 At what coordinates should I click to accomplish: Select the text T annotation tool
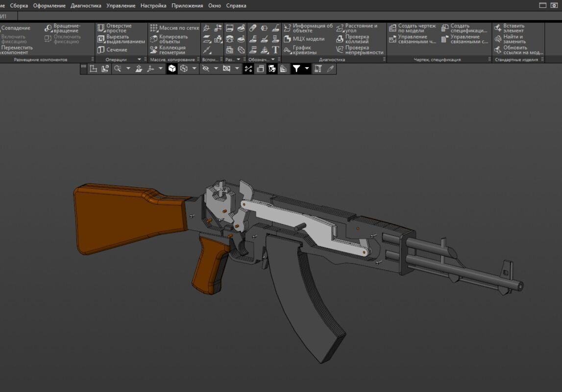pos(275,49)
